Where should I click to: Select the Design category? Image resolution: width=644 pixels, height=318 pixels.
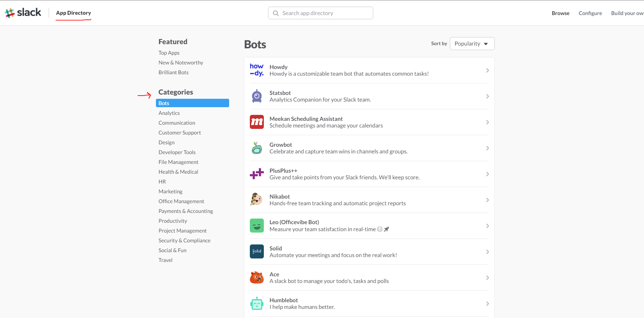coord(166,143)
